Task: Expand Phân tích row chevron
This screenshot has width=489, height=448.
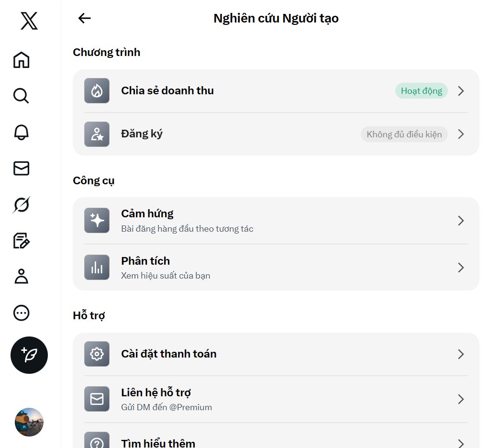Action: click(461, 268)
